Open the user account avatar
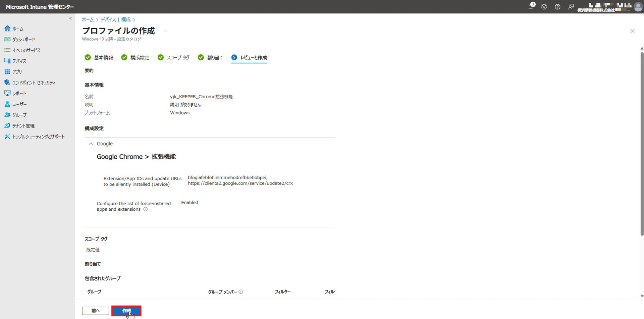 [x=638, y=7]
